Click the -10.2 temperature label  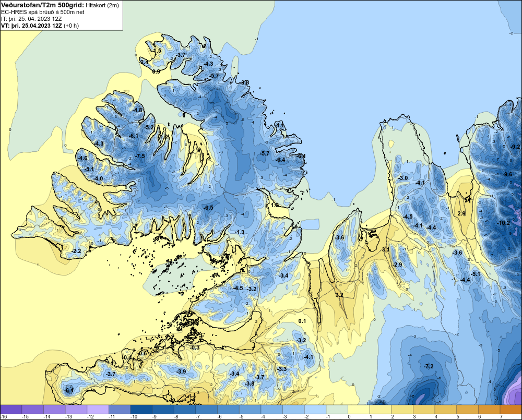click(x=503, y=223)
